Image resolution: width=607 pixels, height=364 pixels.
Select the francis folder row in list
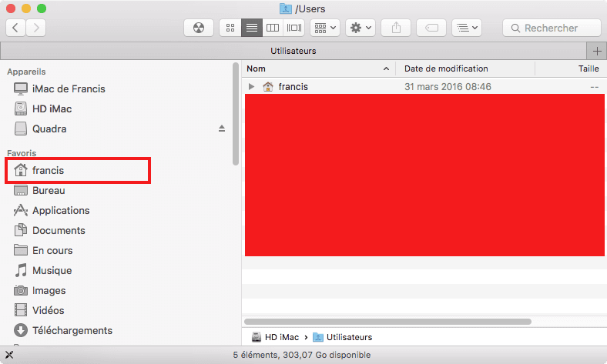pyautogui.click(x=424, y=87)
